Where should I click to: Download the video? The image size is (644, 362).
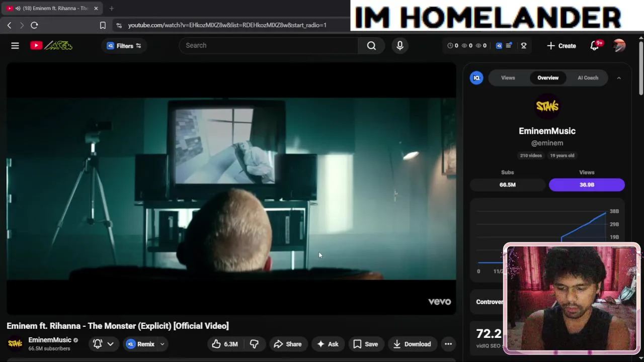412,344
